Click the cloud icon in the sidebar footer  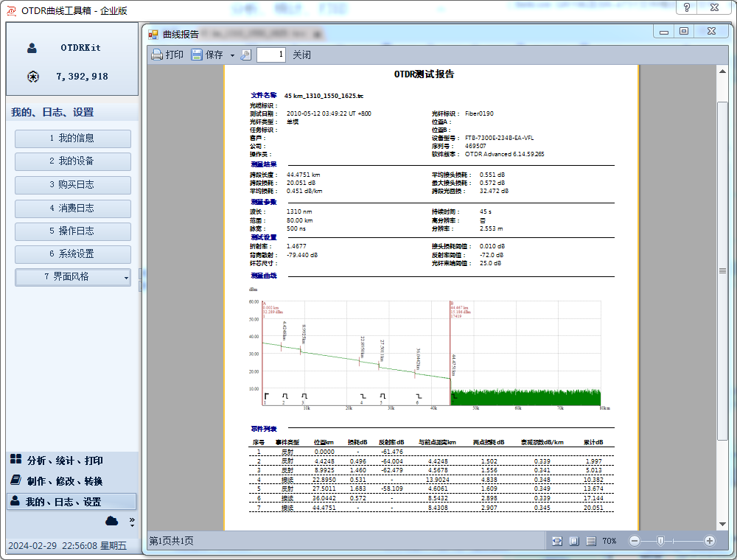click(112, 521)
